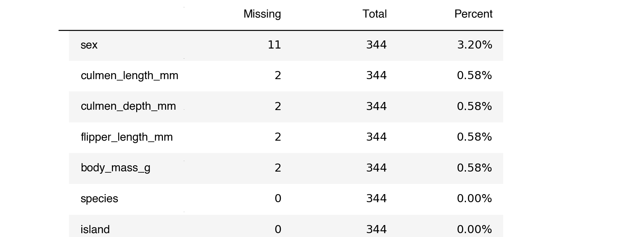Viewport: 644px width, 237px height.
Task: Click the Total value for flipper_length_mm
Action: [377, 137]
